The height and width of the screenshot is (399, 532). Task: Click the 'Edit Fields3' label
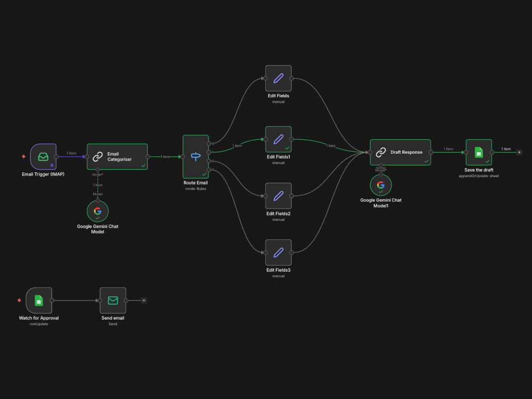(x=278, y=270)
